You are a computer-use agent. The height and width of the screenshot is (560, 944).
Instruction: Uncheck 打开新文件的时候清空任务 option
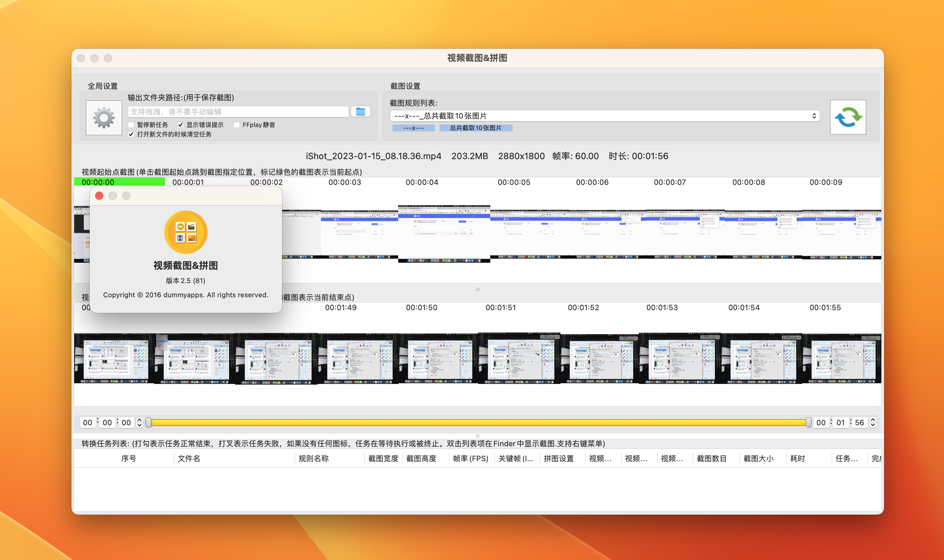click(x=131, y=134)
